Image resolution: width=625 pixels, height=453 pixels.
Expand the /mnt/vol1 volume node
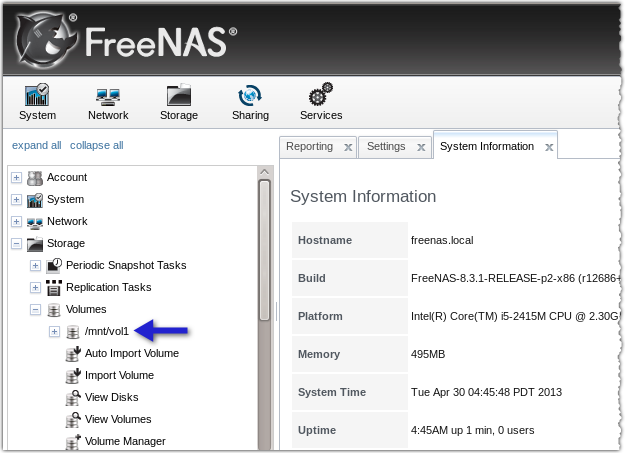pos(54,332)
